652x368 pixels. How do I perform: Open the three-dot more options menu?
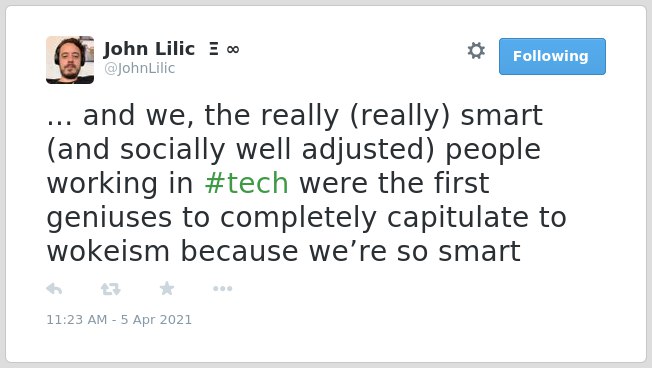coord(222,289)
